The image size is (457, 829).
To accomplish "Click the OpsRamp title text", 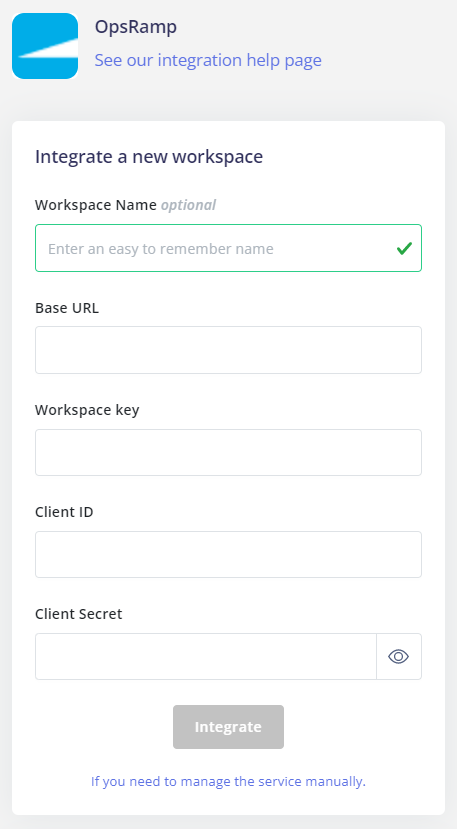I will click(x=136, y=27).
